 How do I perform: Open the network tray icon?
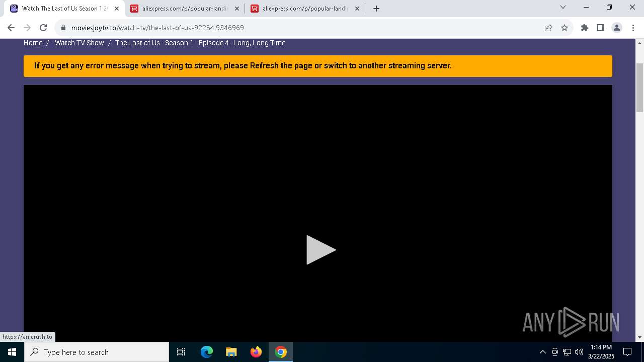[x=567, y=352]
